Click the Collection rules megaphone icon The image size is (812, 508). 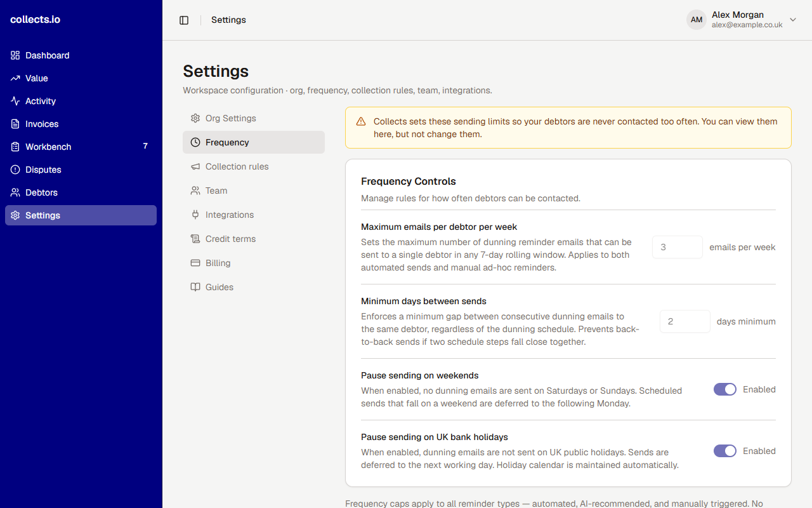195,166
